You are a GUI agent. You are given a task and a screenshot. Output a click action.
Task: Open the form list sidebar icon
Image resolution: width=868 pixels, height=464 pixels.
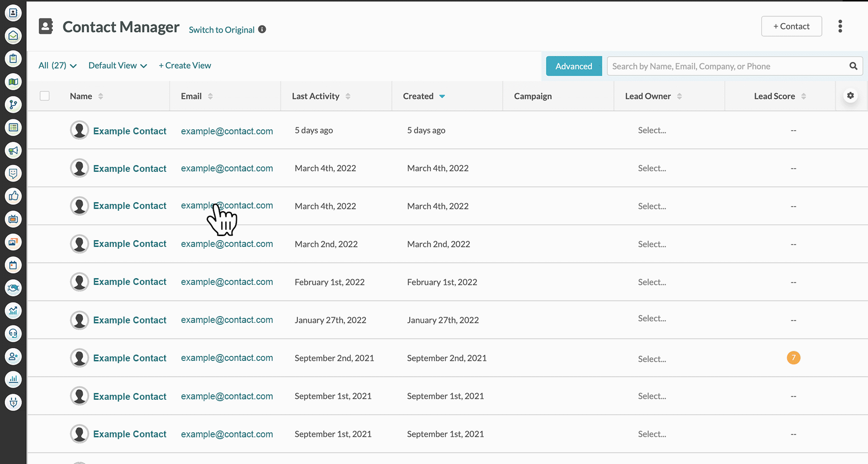pyautogui.click(x=13, y=128)
